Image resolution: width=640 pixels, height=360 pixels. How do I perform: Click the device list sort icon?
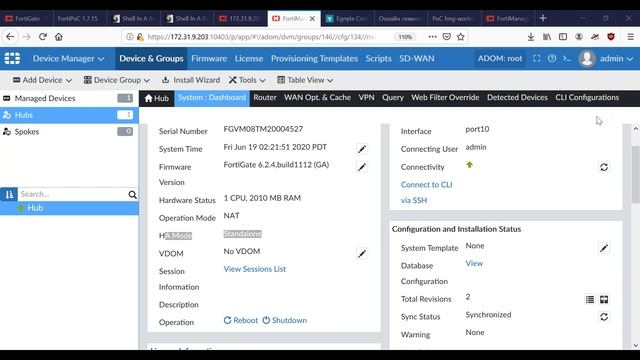click(9, 194)
